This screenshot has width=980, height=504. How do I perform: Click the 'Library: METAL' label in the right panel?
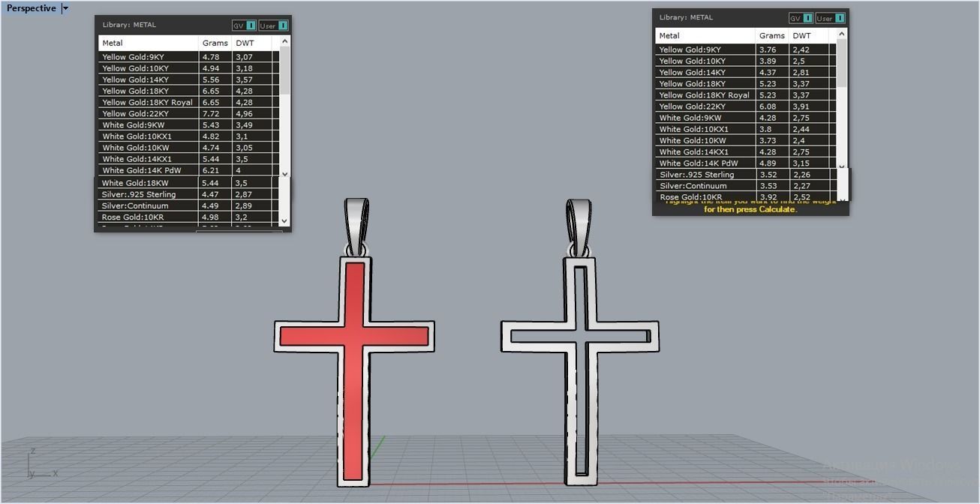click(x=686, y=17)
